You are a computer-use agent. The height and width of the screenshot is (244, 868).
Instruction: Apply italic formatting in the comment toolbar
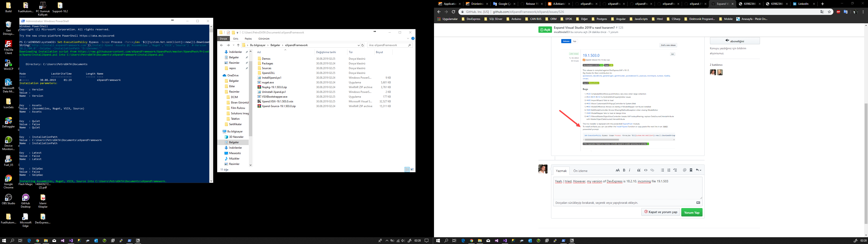pos(630,170)
